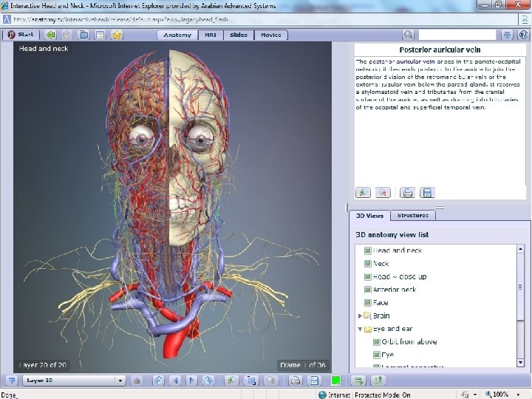Click the search magnifier icon
Image resolution: width=532 pixels, height=399 pixels.
(408, 35)
